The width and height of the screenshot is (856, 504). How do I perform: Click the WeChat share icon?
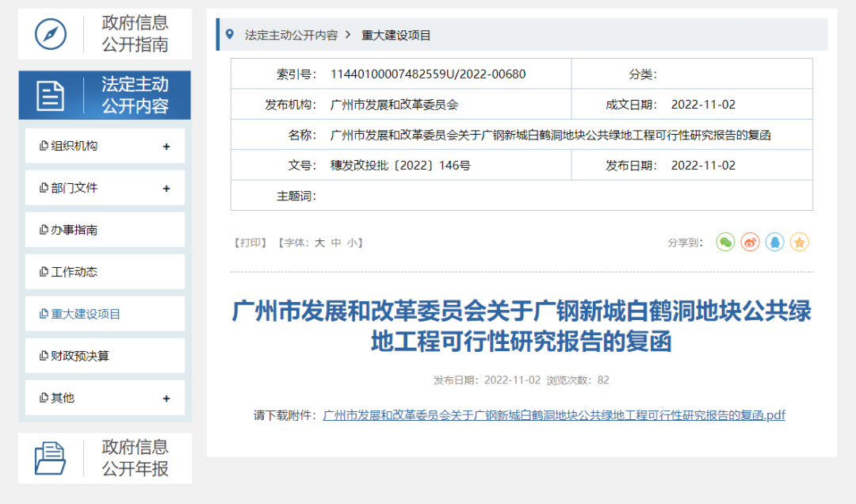725,242
